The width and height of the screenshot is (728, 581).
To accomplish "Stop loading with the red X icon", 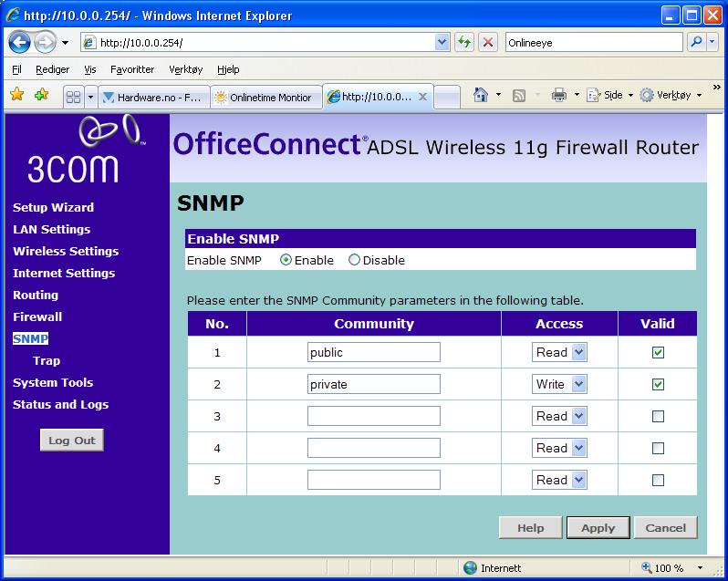I will tap(488, 43).
